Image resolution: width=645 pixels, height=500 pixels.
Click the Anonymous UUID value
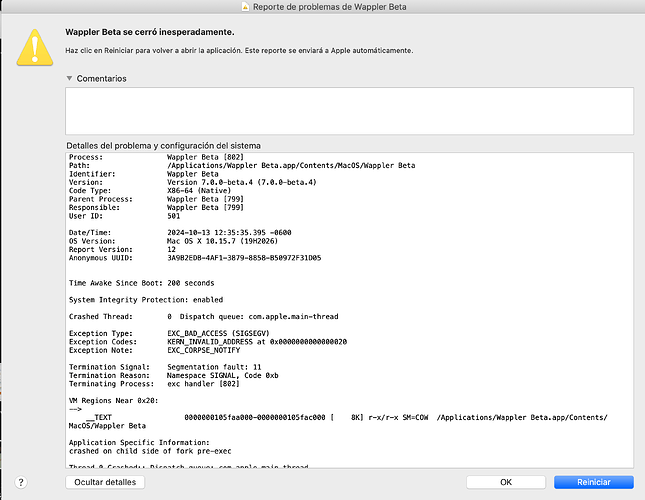point(244,257)
